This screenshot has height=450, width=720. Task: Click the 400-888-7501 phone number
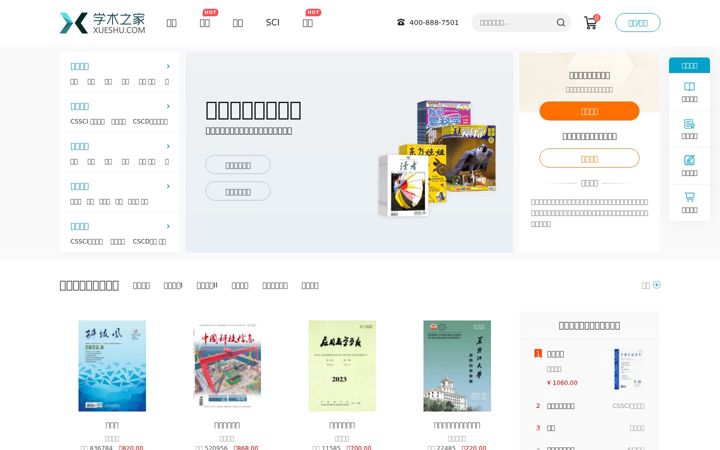[433, 22]
